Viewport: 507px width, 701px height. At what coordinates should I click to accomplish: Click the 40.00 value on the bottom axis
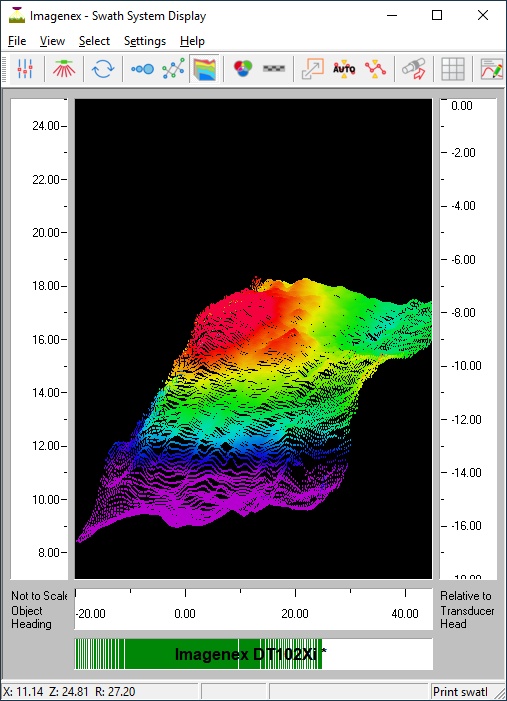click(405, 614)
